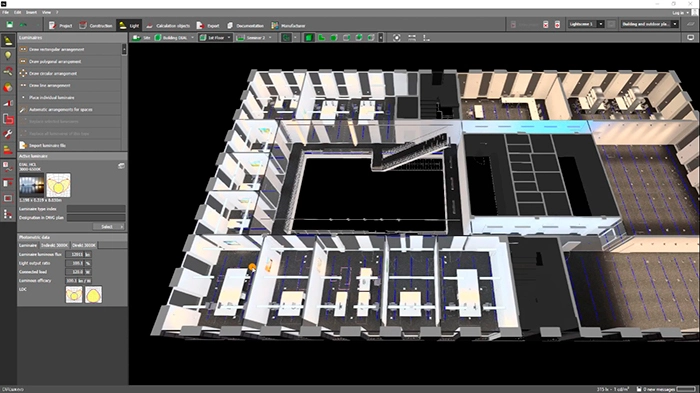700x393 pixels.
Task: Click Import luminaire file
Action: 70,146
